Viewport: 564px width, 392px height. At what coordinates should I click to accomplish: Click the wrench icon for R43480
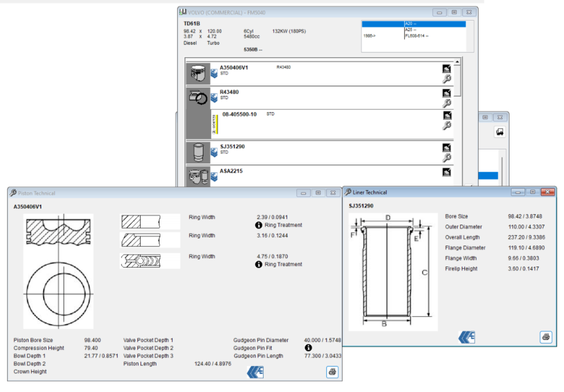coord(446,103)
